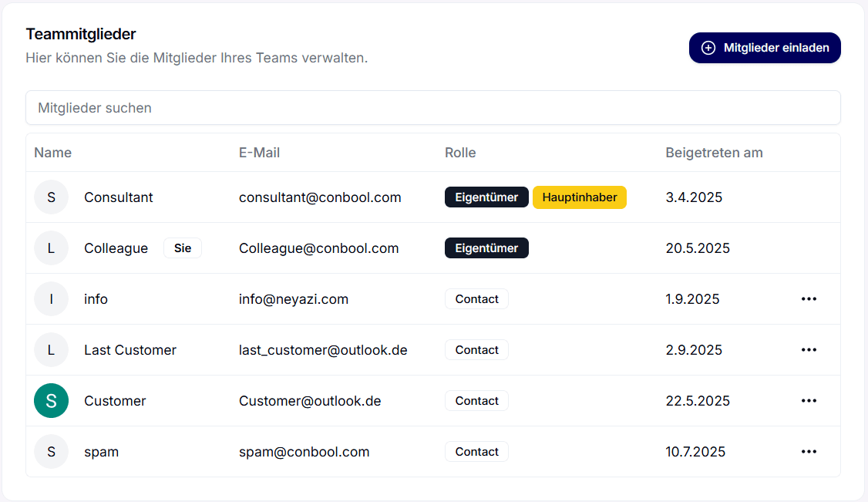The height and width of the screenshot is (502, 868).
Task: Click the info member avatar
Action: [x=52, y=299]
